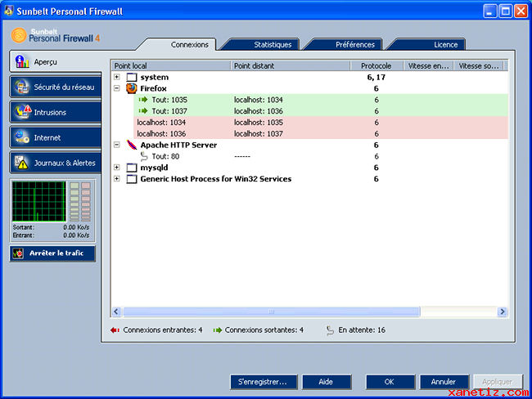The width and height of the screenshot is (532, 399).
Task: Confirm with the OK button
Action: pos(390,382)
